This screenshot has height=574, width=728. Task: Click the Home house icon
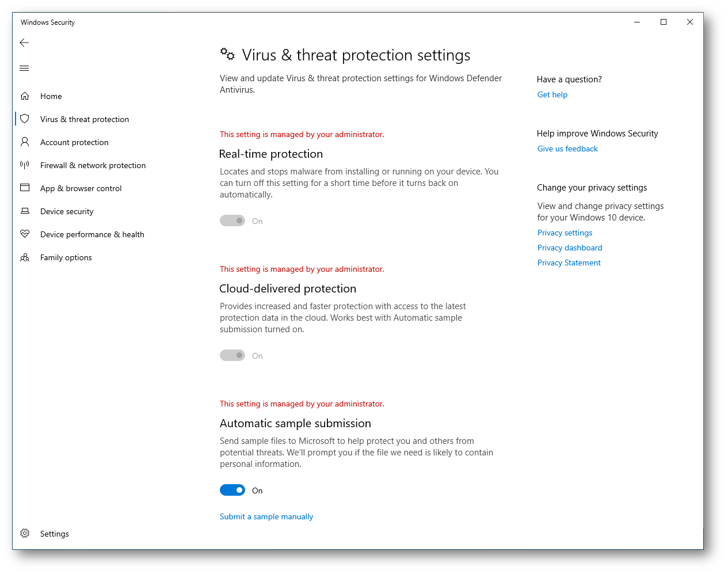pyautogui.click(x=25, y=96)
